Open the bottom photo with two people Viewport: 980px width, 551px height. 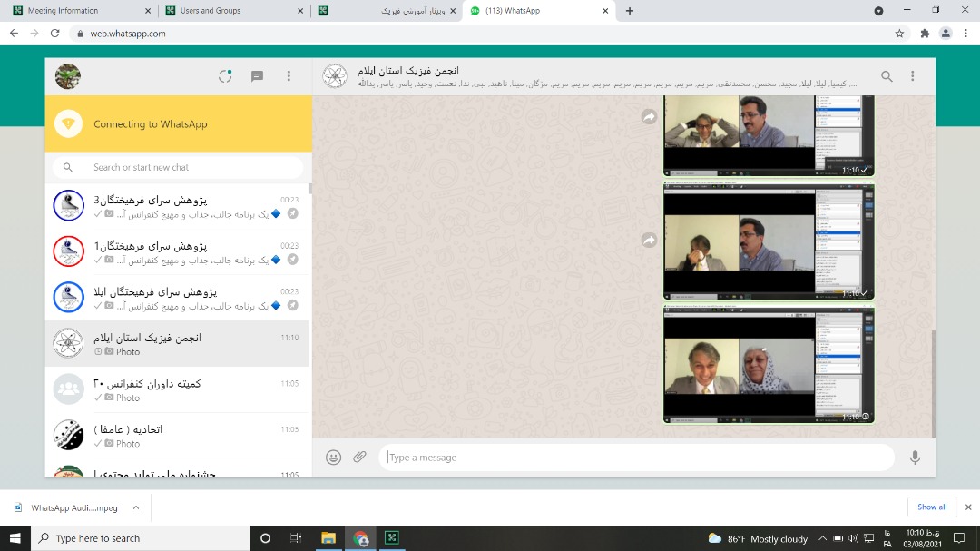768,365
